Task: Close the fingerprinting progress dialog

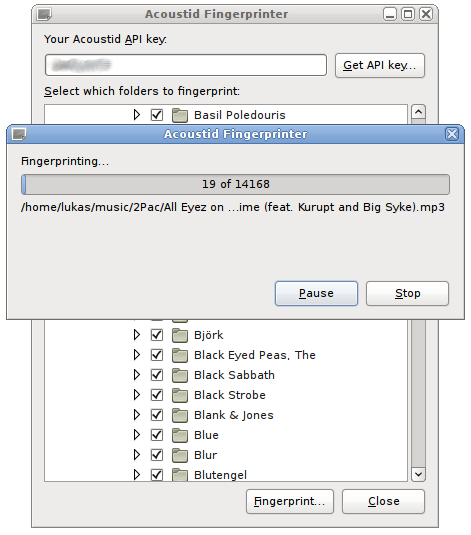Action: point(452,134)
